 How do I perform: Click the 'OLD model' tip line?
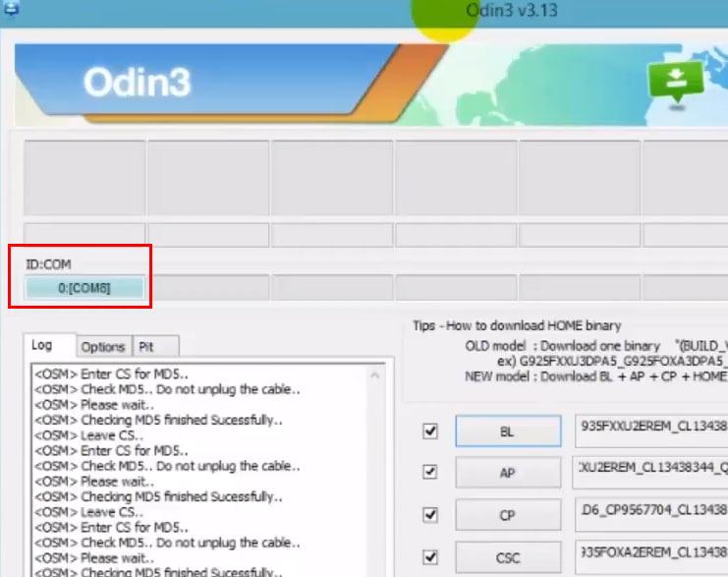pos(596,346)
